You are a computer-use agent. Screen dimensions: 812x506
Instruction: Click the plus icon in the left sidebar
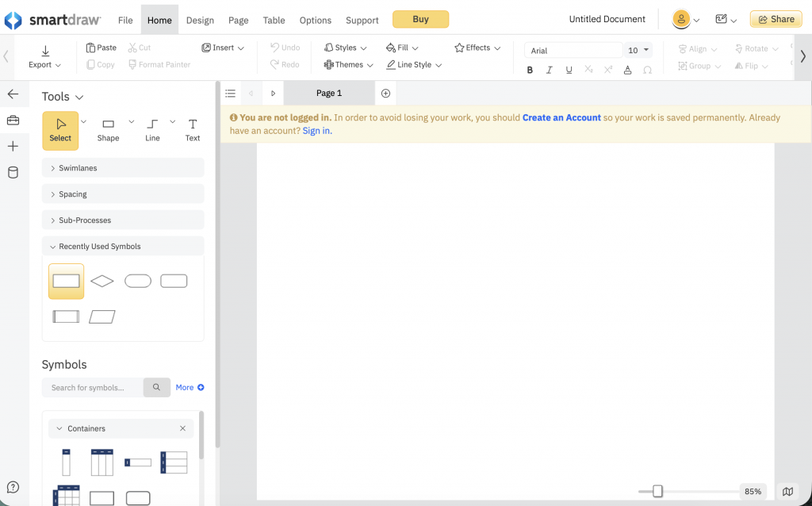click(13, 146)
